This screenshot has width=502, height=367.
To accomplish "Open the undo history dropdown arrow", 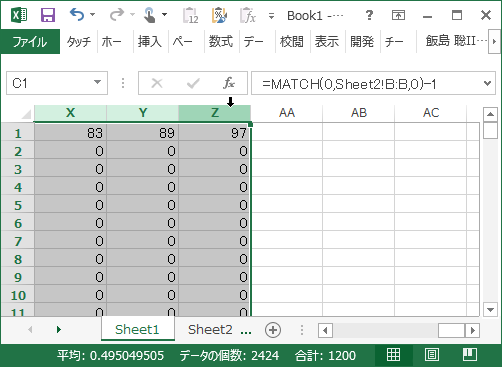I will pos(92,15).
